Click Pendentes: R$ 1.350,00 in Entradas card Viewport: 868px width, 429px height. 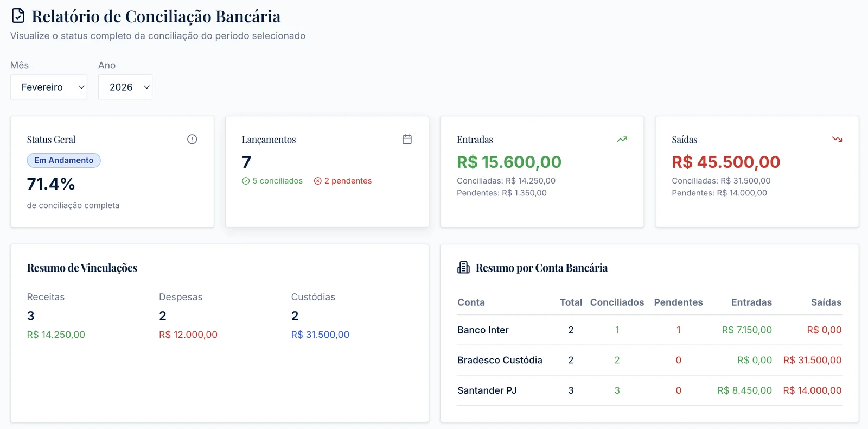502,193
